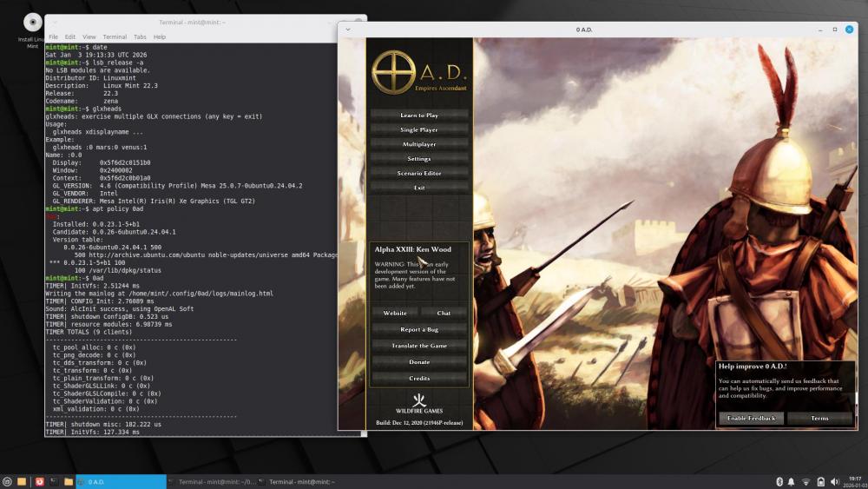The image size is (868, 489).
Task: Open the Translate the Game link
Action: [419, 346]
